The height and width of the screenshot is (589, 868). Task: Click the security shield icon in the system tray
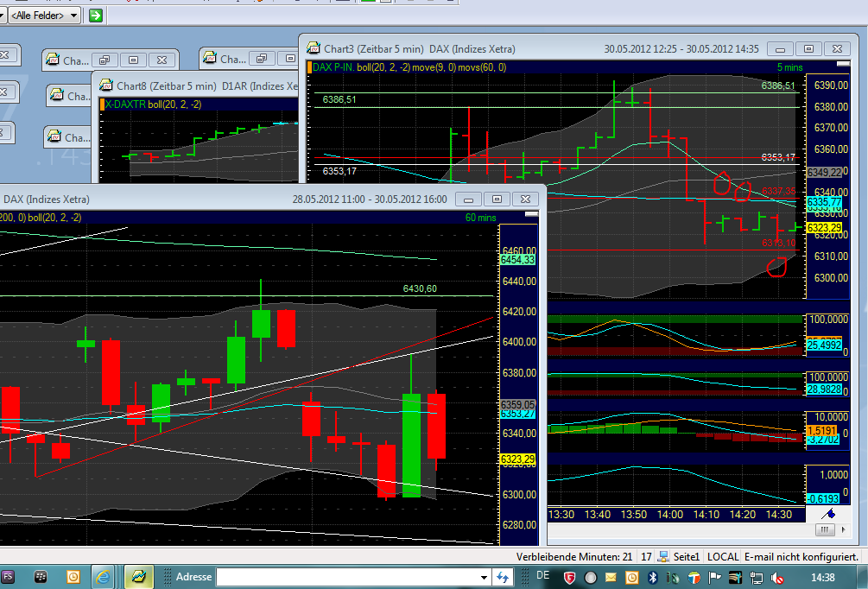[571, 578]
